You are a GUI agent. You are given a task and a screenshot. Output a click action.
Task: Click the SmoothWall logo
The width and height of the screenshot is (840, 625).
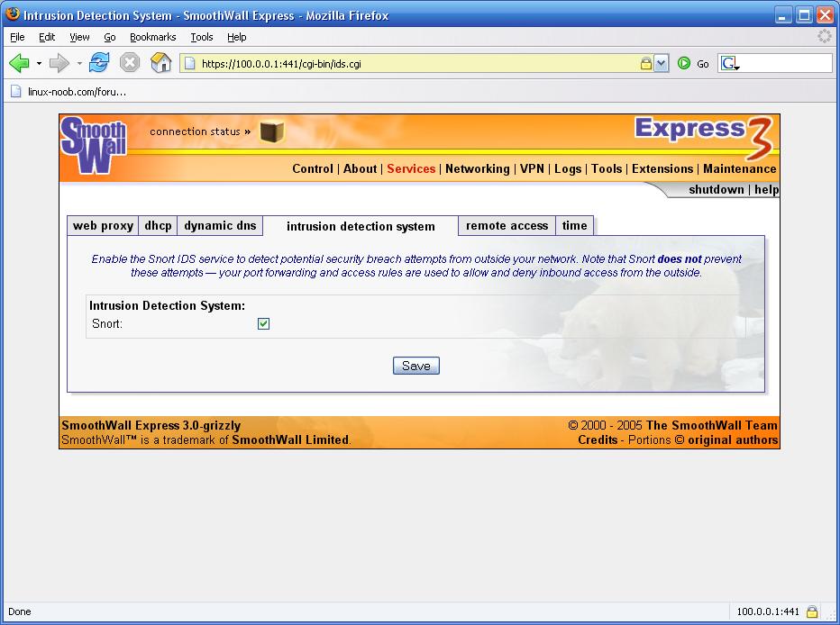click(94, 145)
